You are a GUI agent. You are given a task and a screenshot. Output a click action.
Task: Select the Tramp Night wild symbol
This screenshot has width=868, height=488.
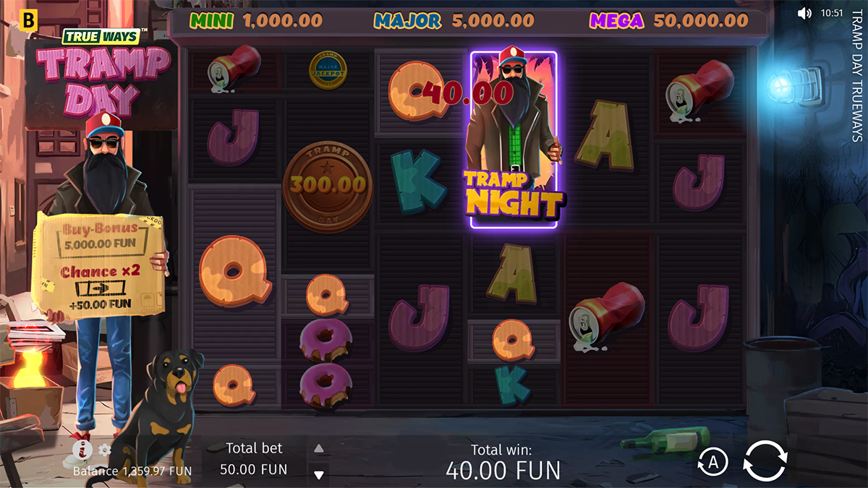(x=514, y=140)
